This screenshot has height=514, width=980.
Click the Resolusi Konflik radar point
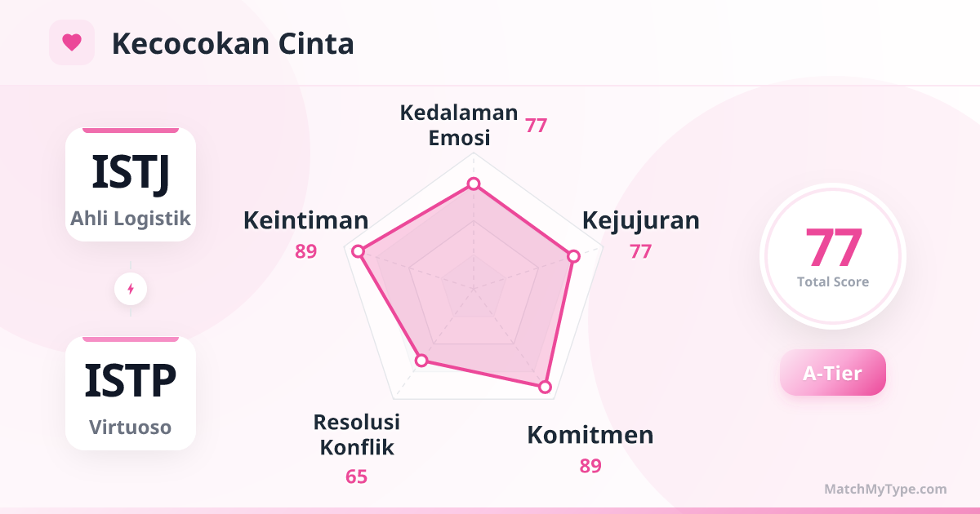[x=421, y=360]
